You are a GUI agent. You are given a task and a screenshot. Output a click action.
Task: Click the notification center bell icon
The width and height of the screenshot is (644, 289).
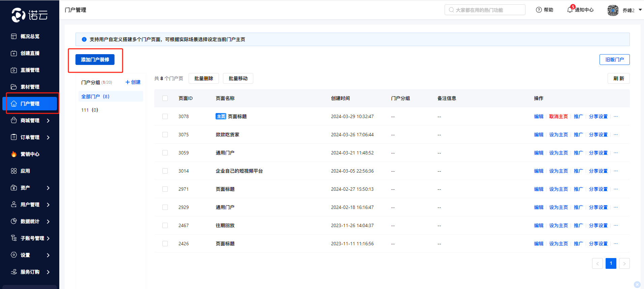click(x=570, y=10)
